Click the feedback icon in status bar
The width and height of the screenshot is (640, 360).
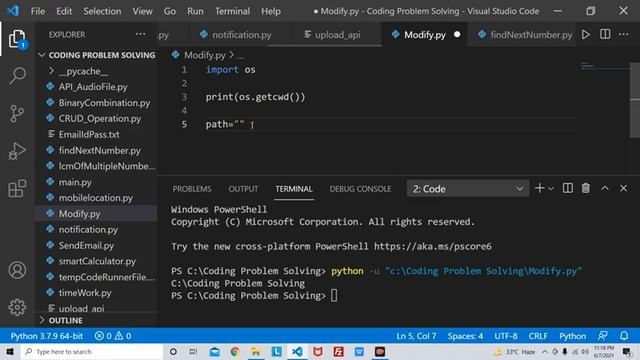coord(602,336)
